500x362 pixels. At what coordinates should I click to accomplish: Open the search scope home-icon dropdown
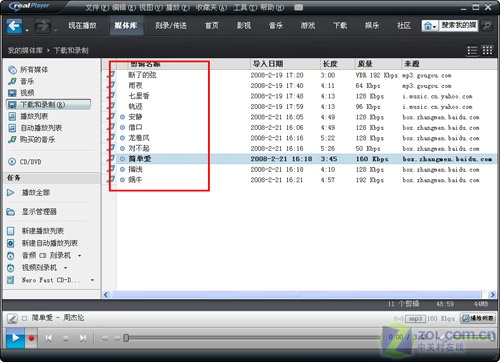[430, 26]
